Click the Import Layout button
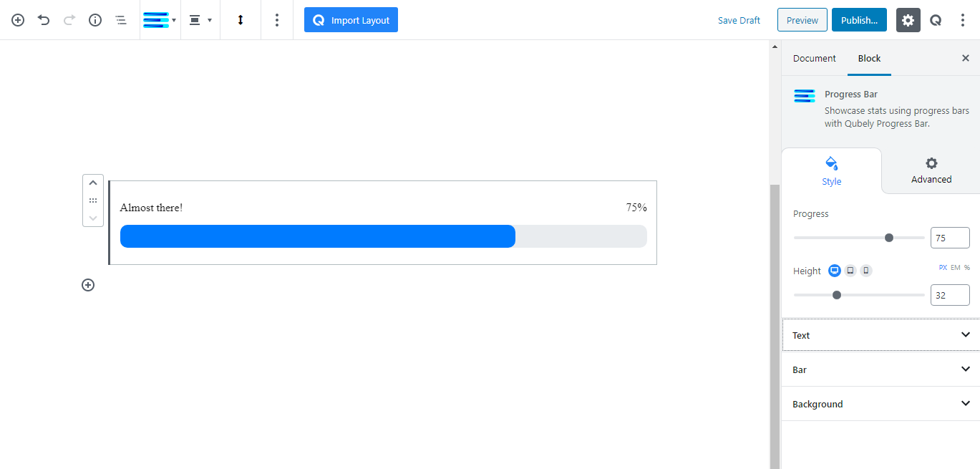The width and height of the screenshot is (980, 469). click(351, 19)
